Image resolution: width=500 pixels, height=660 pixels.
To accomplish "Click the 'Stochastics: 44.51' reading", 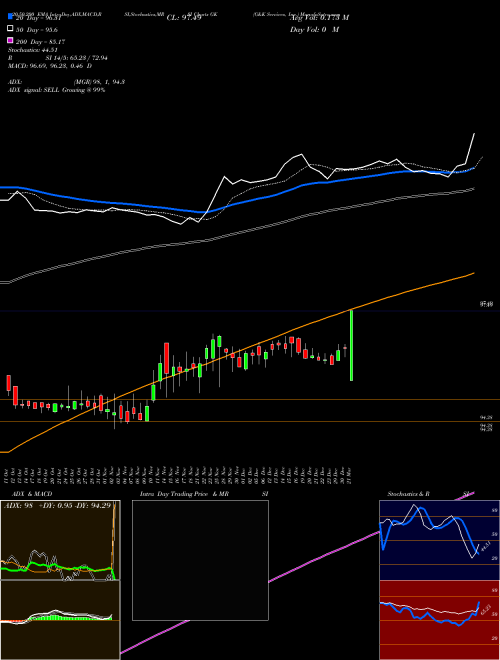I will [32, 50].
